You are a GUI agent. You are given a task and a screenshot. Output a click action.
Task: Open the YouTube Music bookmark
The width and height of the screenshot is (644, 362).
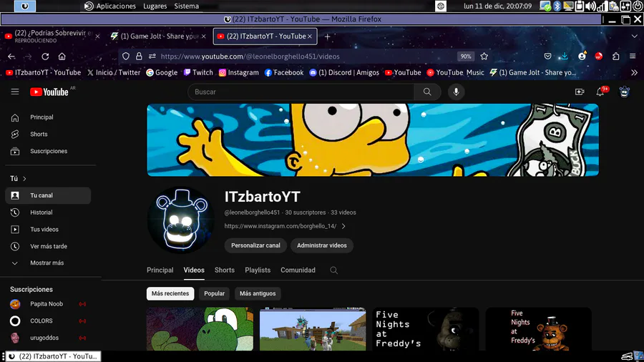[x=455, y=73]
